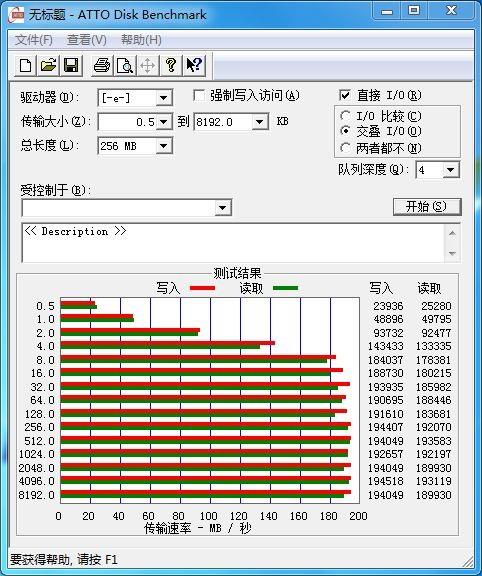482x576 pixels.
Task: Open the 帮助(H) menu
Action: 141,40
